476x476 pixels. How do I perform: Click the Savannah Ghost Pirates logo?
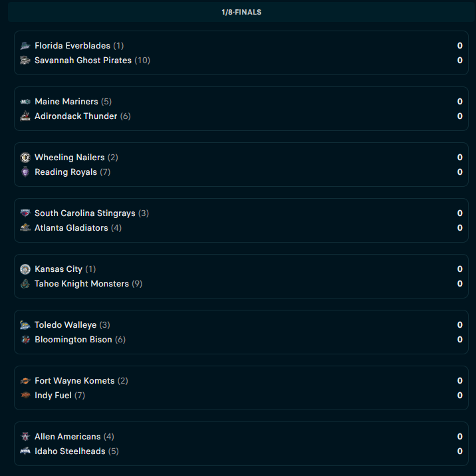[25, 60]
